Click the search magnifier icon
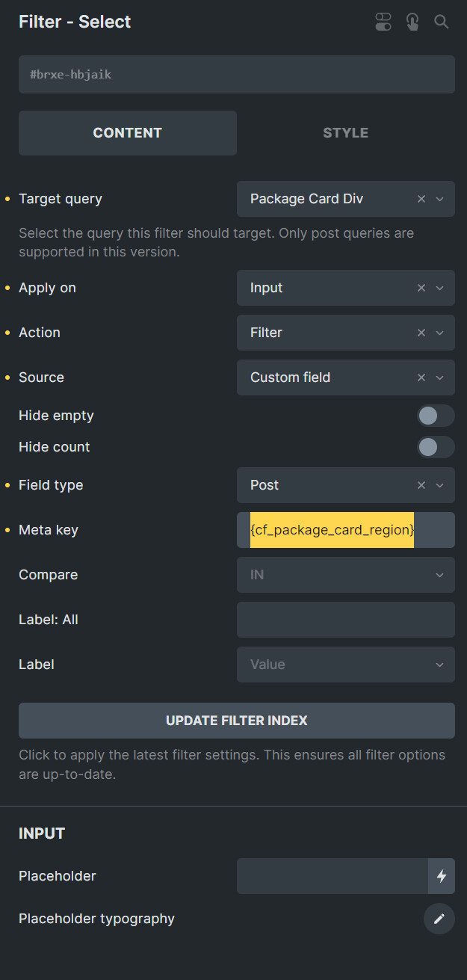Viewport: 467px width, 980px height. point(442,22)
